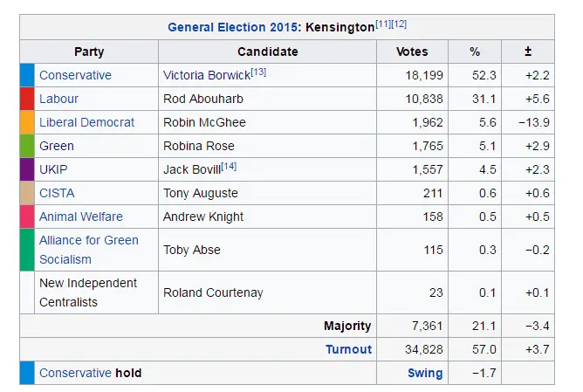Click the Turnout link
This screenshot has width=583, height=392.
point(348,349)
